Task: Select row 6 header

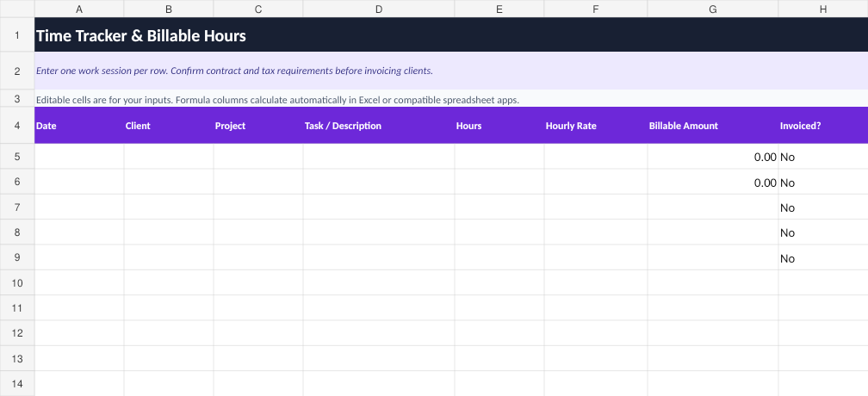Action: tap(17, 182)
